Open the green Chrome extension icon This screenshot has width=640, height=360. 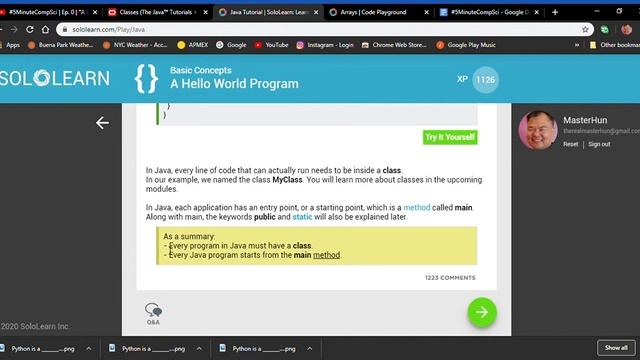(x=604, y=29)
